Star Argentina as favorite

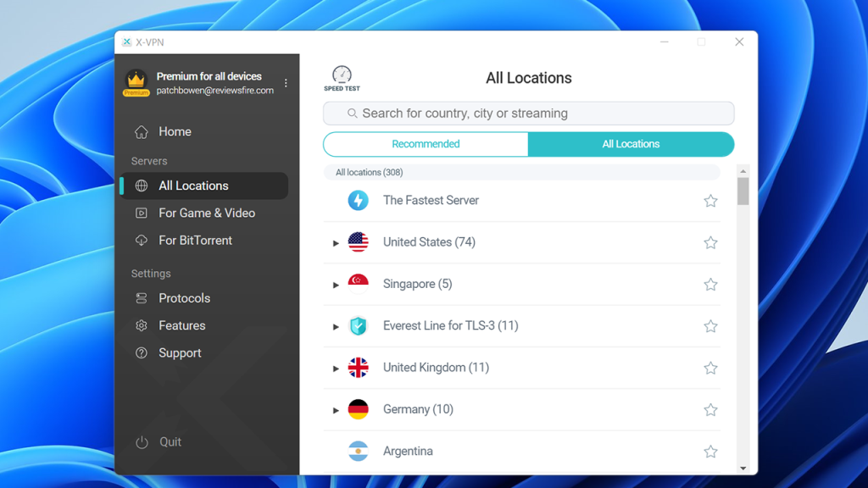[x=711, y=452]
